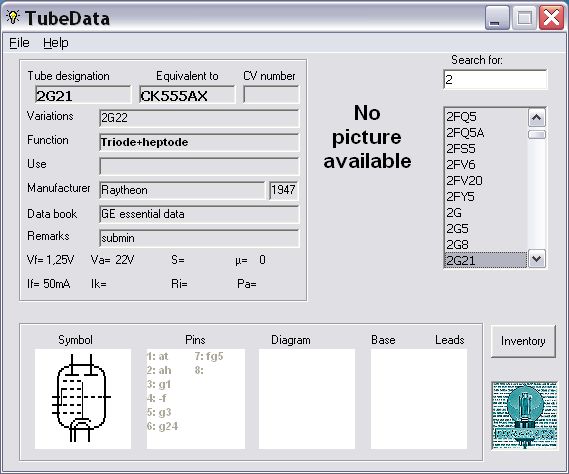Select the highlighted 2G21 list entry
The width and height of the screenshot is (569, 474).
point(486,260)
